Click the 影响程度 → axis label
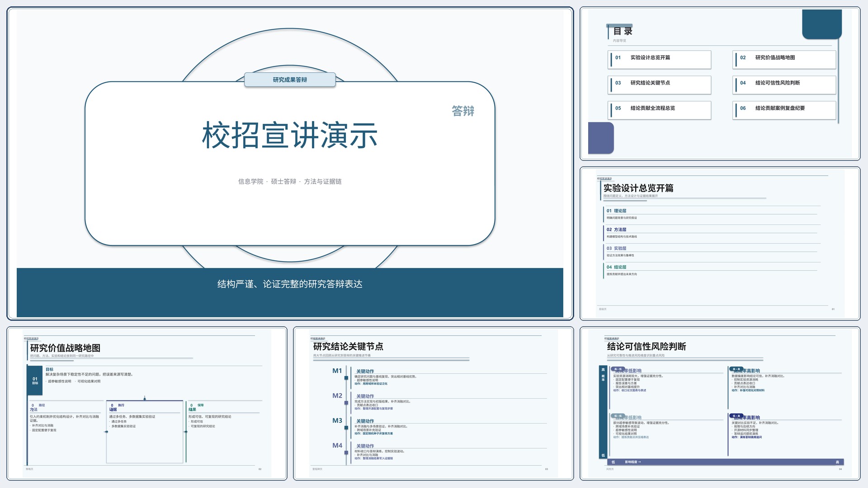Image resolution: width=868 pixels, height=488 pixels. (632, 462)
